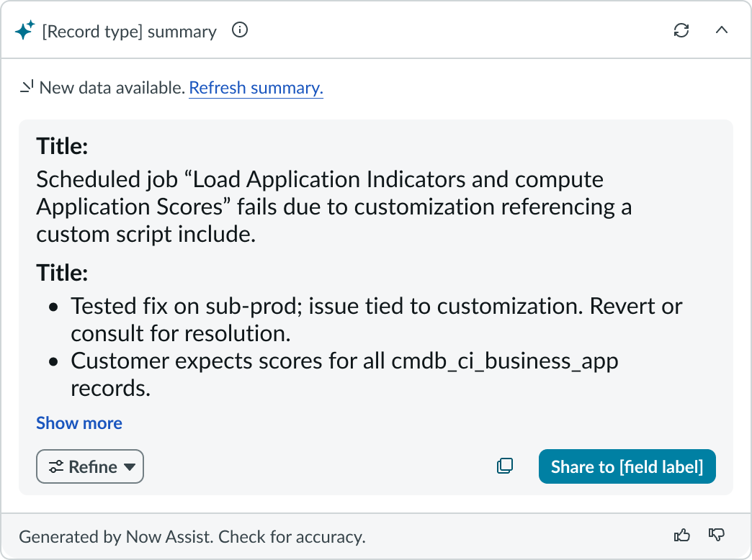
Task: Click the Generated by Now Assist footer text
Action: [192, 536]
